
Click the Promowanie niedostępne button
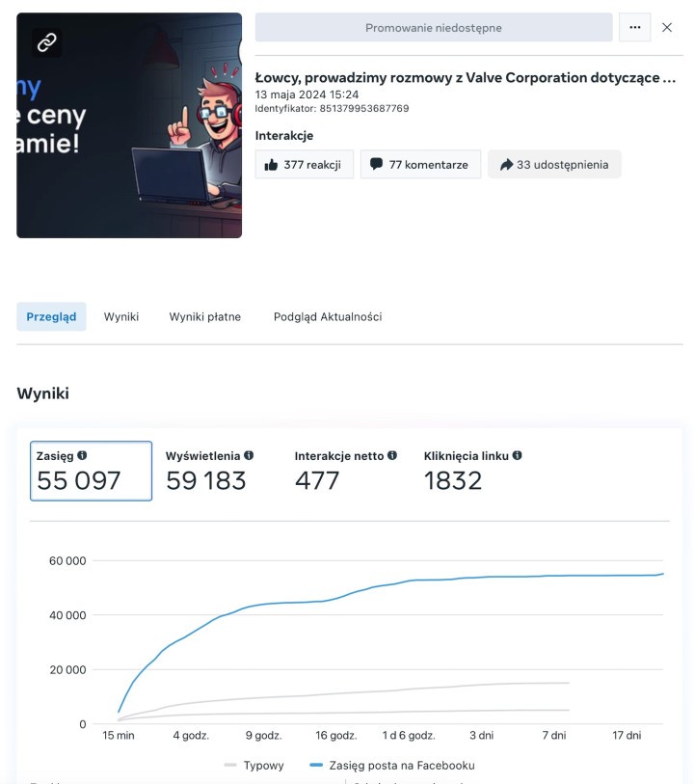coord(434,28)
